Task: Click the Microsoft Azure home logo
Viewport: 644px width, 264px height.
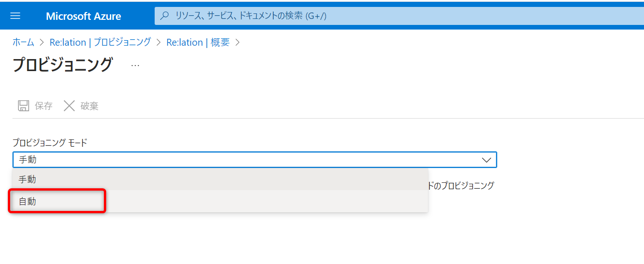Action: (84, 16)
